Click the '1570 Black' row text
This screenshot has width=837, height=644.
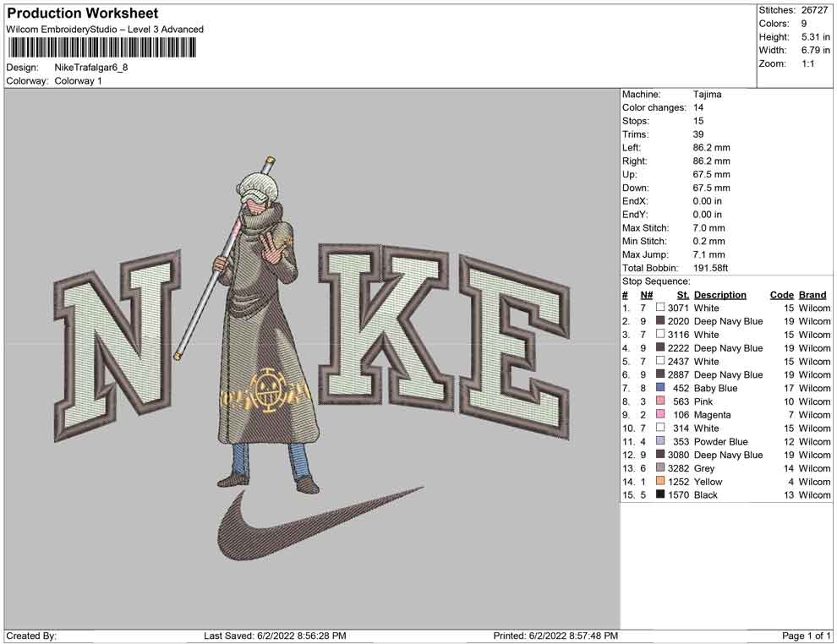pyautogui.click(x=692, y=494)
